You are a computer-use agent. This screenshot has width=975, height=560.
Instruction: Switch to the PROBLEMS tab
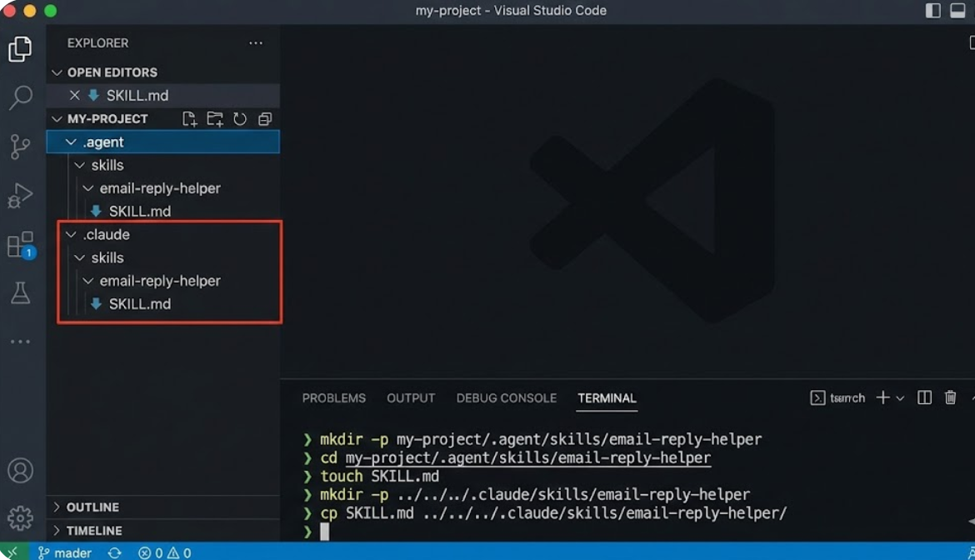(x=333, y=398)
